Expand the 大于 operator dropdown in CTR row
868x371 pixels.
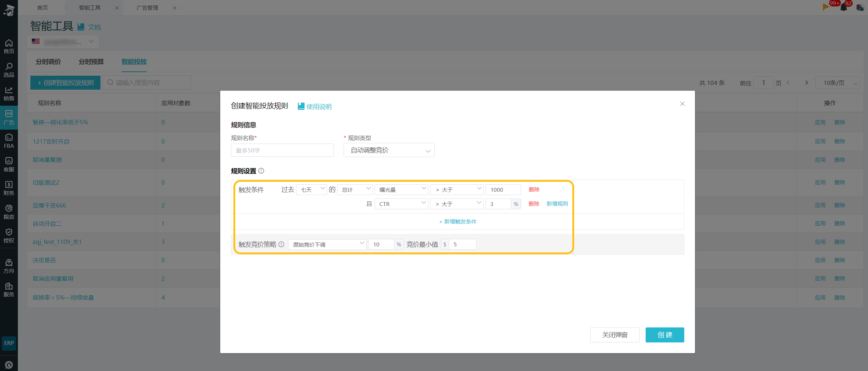pos(457,204)
